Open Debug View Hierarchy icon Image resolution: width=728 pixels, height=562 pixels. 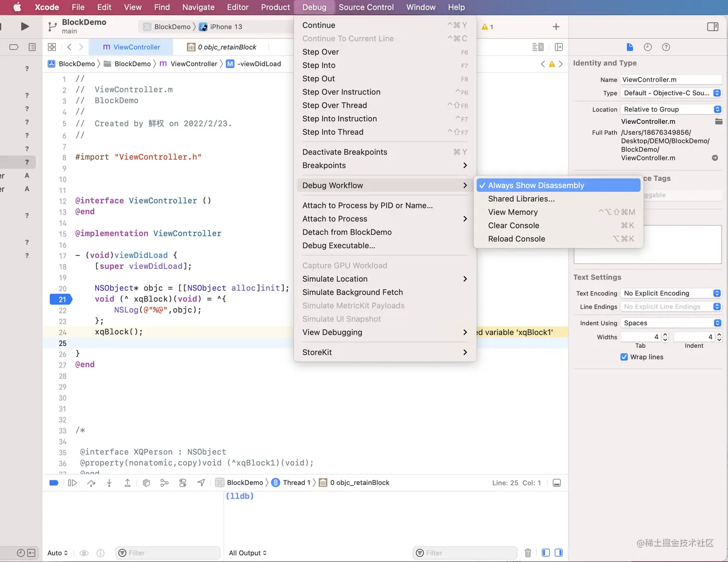tap(146, 483)
